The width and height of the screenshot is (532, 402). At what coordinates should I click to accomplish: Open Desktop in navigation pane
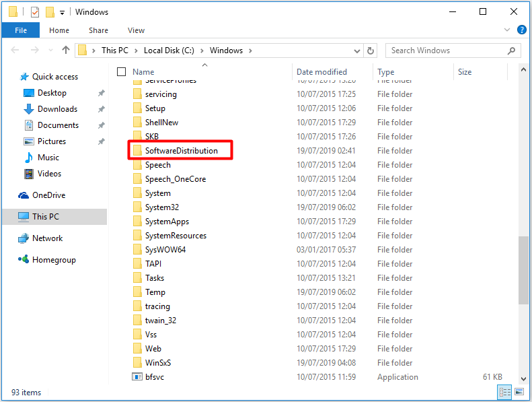coord(52,93)
